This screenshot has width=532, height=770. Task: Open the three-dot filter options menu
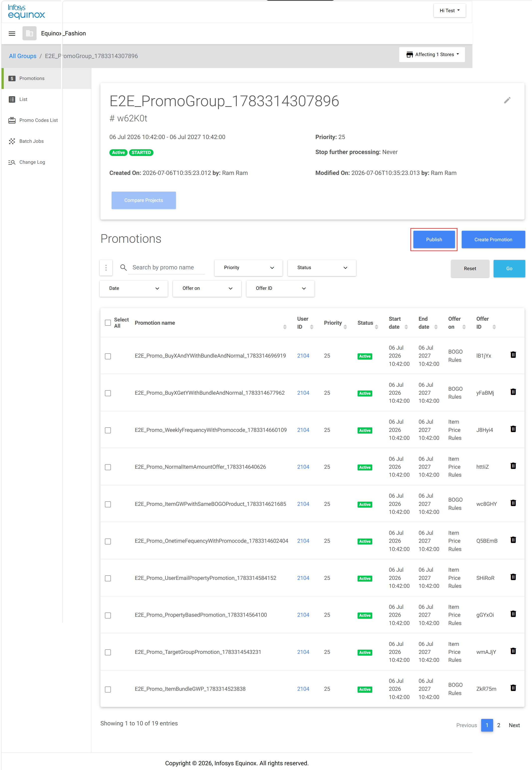pos(106,268)
